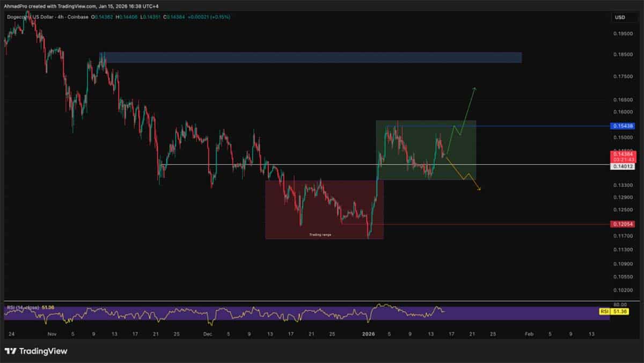
Task: Click the 2026 label on the date axis
Action: pyautogui.click(x=369, y=334)
